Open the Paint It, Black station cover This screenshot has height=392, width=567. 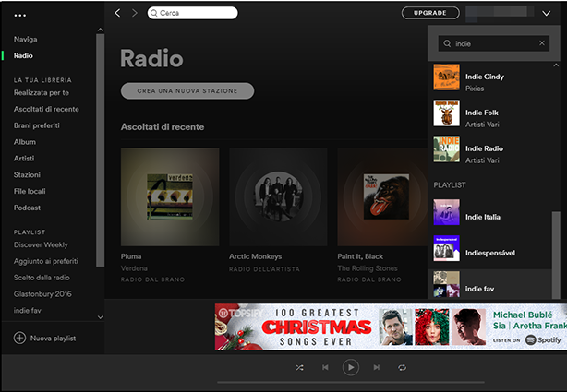click(382, 196)
